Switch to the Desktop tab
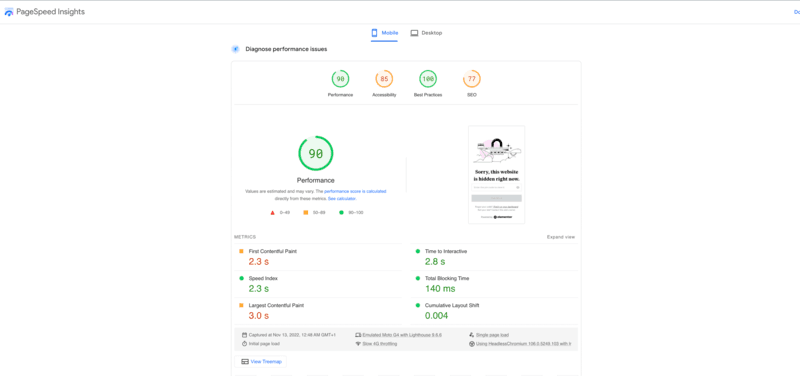Screen dimensions: 800x376 427,33
